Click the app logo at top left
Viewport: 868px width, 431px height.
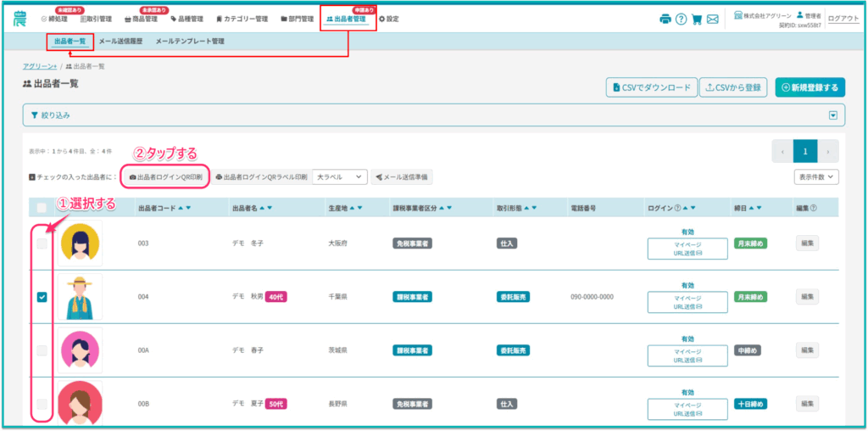[20, 19]
